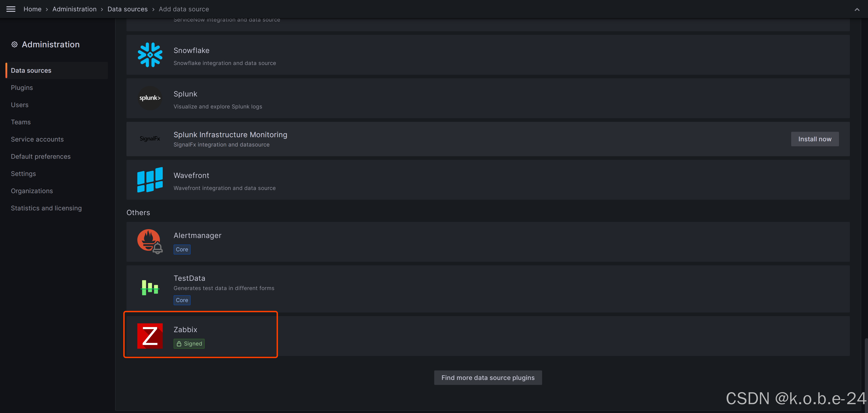The width and height of the screenshot is (868, 413).
Task: Select Splunk Infrastructure Monitoring title
Action: pyautogui.click(x=230, y=135)
